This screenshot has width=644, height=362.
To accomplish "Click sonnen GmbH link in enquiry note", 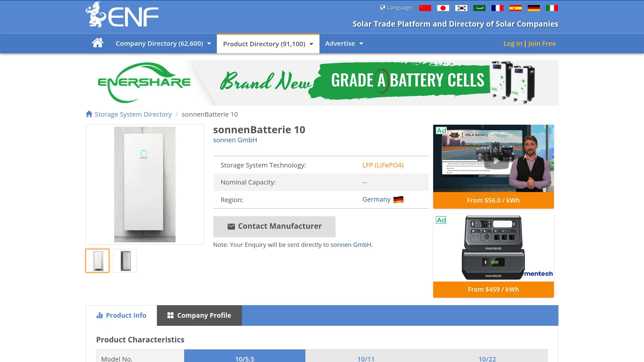I will (x=351, y=245).
